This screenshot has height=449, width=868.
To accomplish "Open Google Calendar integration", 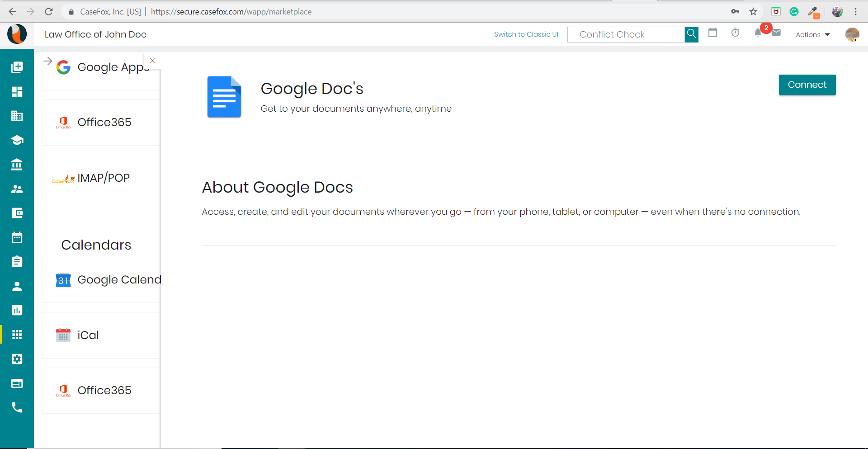I will (x=102, y=280).
